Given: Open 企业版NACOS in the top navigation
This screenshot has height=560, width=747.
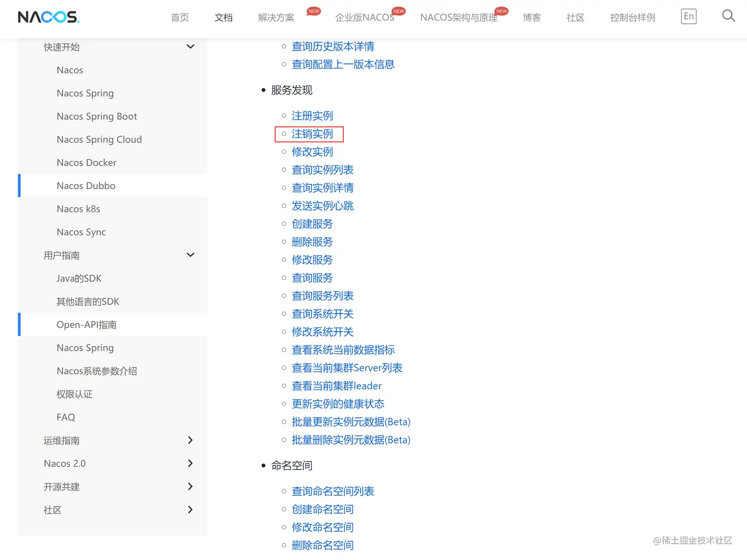Looking at the screenshot, I should pos(365,17).
